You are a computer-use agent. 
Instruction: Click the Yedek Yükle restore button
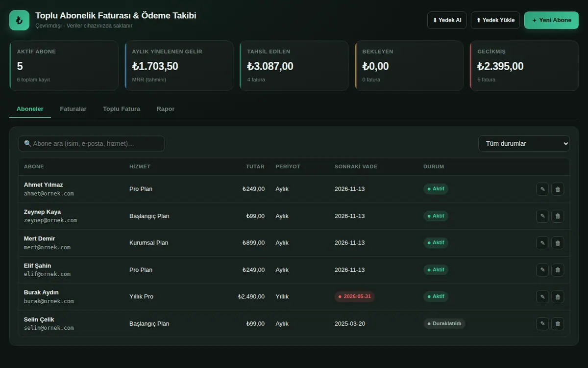pyautogui.click(x=495, y=20)
